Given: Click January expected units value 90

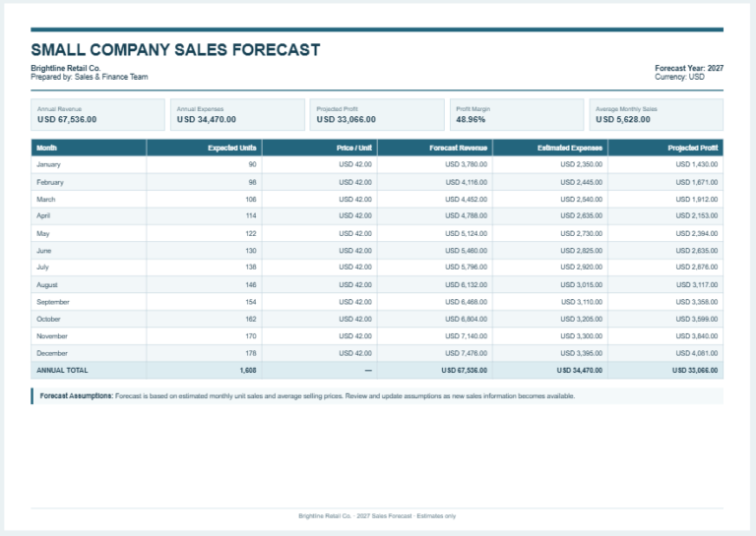Looking at the screenshot, I should 252,164.
